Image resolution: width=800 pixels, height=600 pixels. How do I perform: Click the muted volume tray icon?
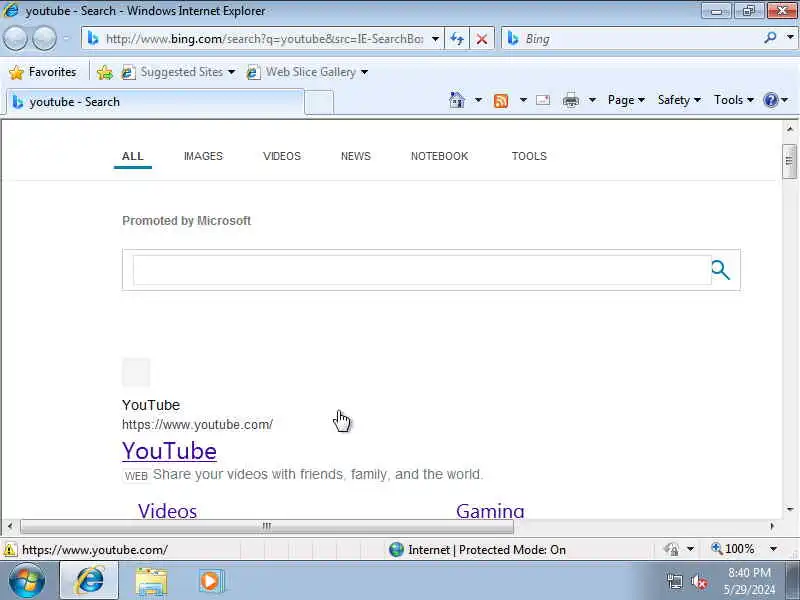(699, 581)
